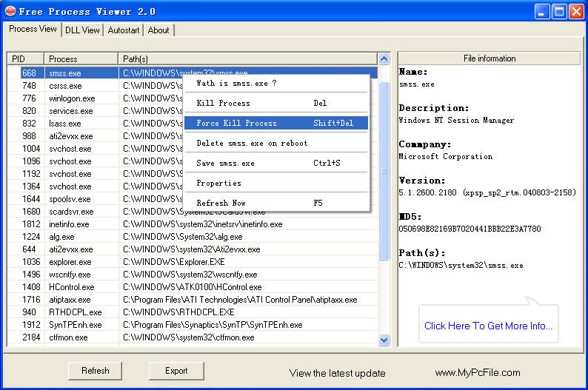This screenshot has height=390, width=588.
Task: Open 'View the latest update' link
Action: pyautogui.click(x=337, y=373)
